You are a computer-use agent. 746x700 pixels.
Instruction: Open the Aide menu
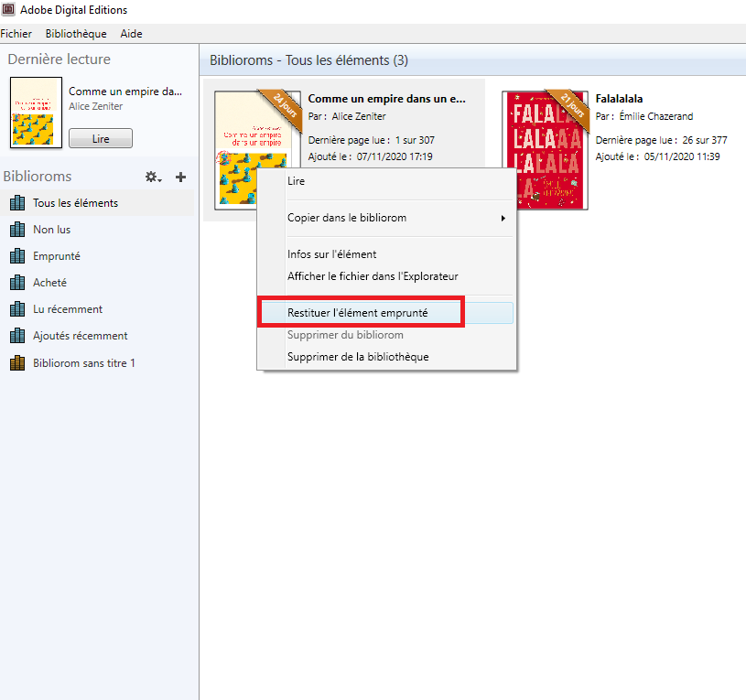coord(131,34)
